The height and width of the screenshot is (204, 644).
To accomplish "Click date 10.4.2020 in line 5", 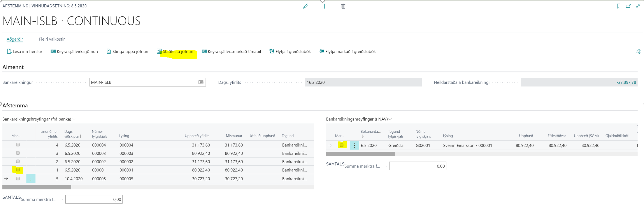I will pyautogui.click(x=74, y=179).
